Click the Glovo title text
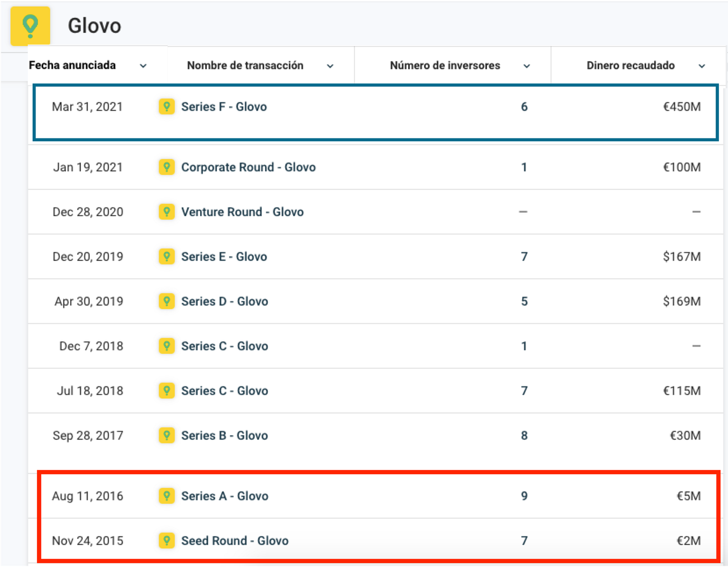 point(94,25)
